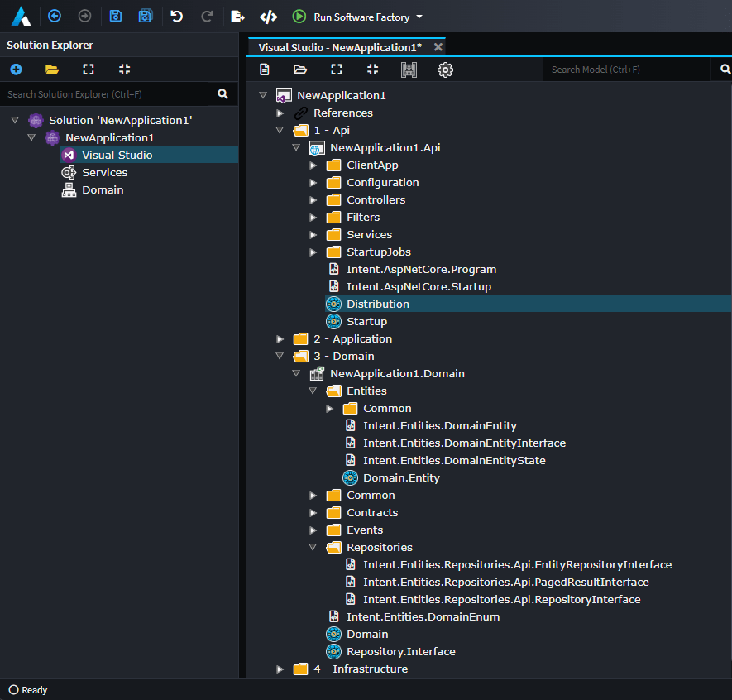Select Intent.Entities.DomainEntityState item
The image size is (732, 700).
[454, 460]
